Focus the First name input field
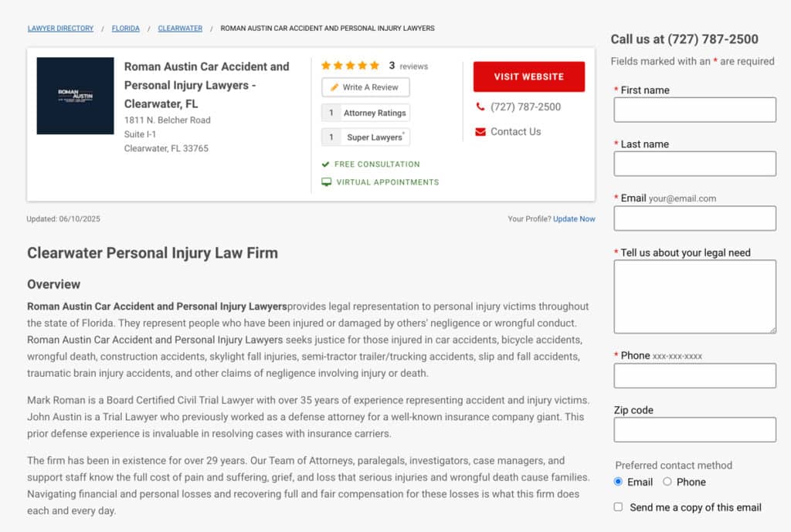This screenshot has width=791, height=532. click(x=694, y=110)
